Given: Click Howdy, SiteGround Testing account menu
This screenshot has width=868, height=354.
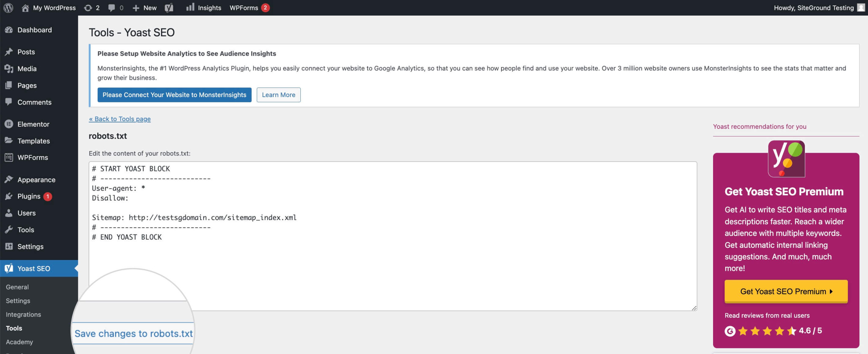Looking at the screenshot, I should pyautogui.click(x=819, y=7).
